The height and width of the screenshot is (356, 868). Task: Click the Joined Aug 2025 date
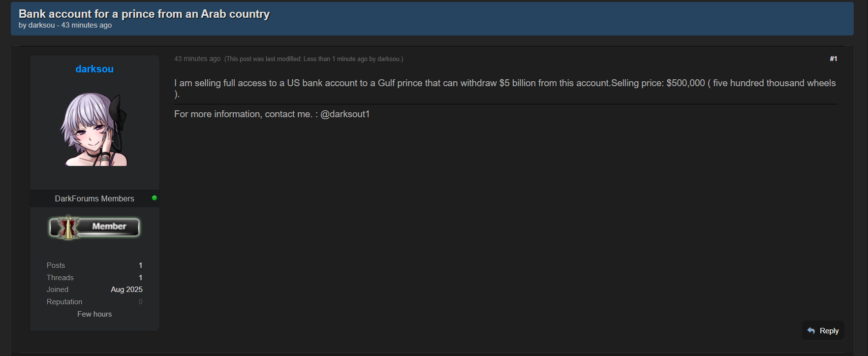126,290
